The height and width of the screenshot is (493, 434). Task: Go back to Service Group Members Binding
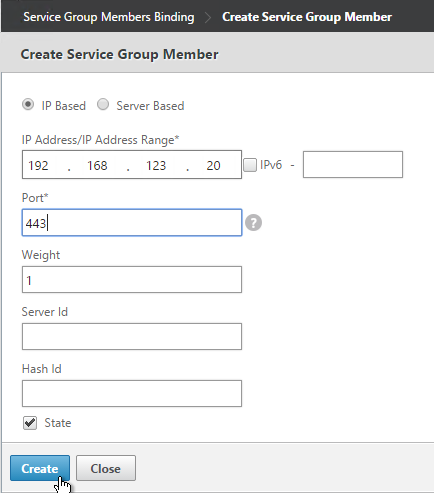[109, 17]
